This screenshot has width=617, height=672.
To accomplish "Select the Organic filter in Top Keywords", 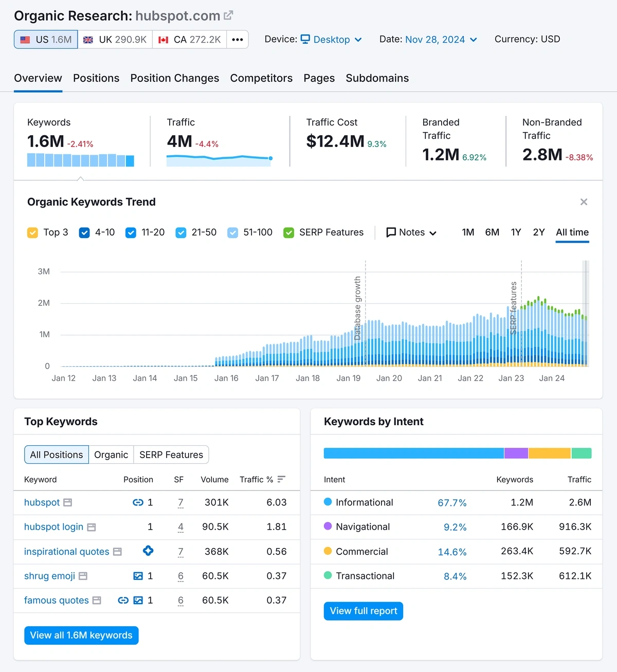I will point(111,455).
